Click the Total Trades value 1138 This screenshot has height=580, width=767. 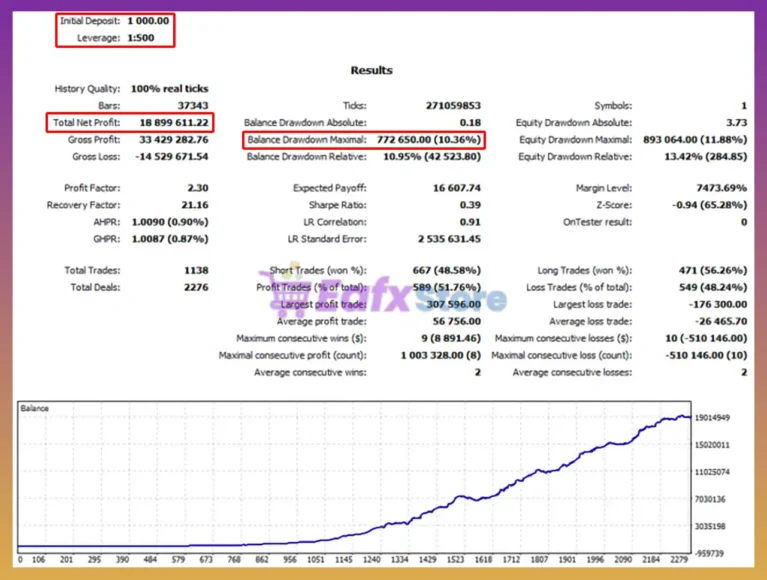click(x=196, y=270)
